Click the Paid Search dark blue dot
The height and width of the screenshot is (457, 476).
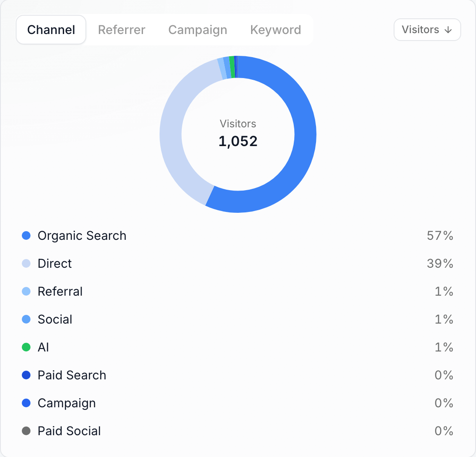coord(26,375)
